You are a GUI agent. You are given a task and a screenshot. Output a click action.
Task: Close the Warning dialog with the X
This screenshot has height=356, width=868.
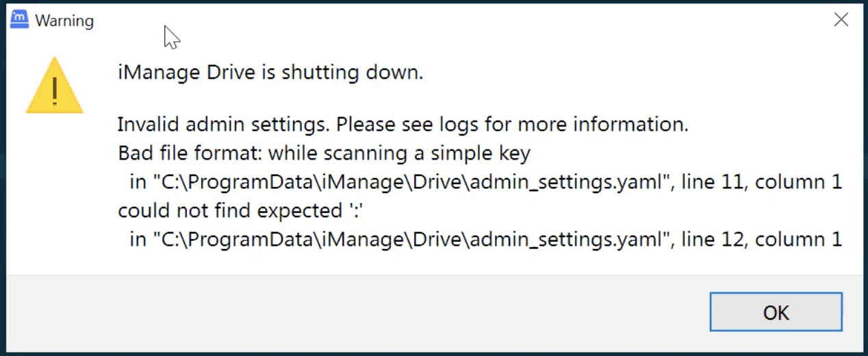click(841, 20)
